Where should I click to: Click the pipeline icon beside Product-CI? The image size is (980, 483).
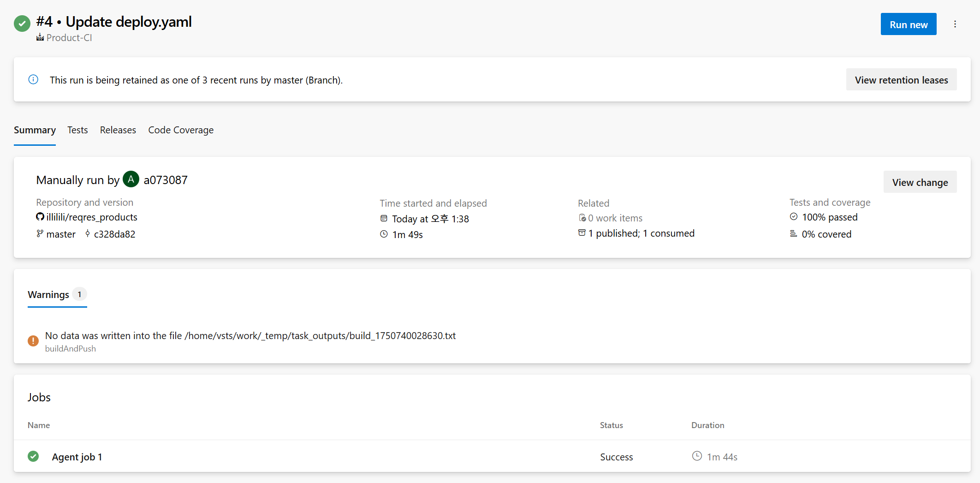tap(40, 38)
